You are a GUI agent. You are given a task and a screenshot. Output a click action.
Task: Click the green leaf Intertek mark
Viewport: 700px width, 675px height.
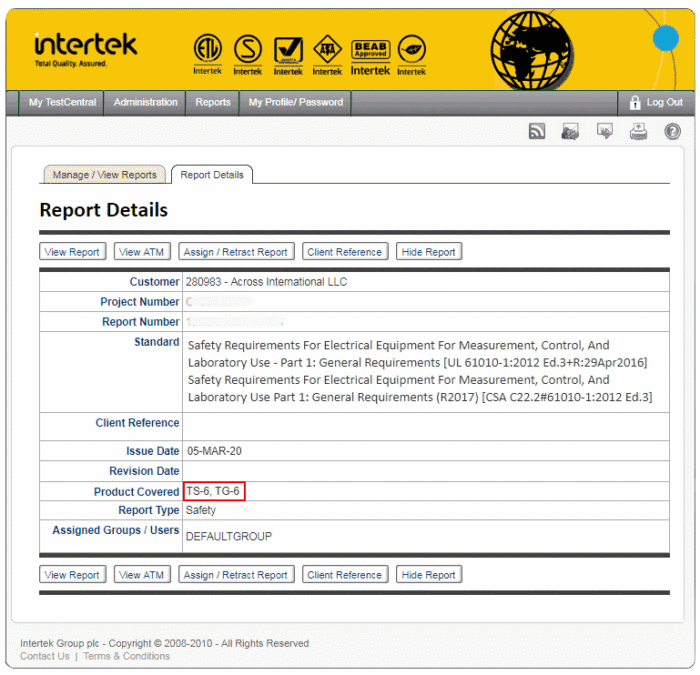(411, 55)
